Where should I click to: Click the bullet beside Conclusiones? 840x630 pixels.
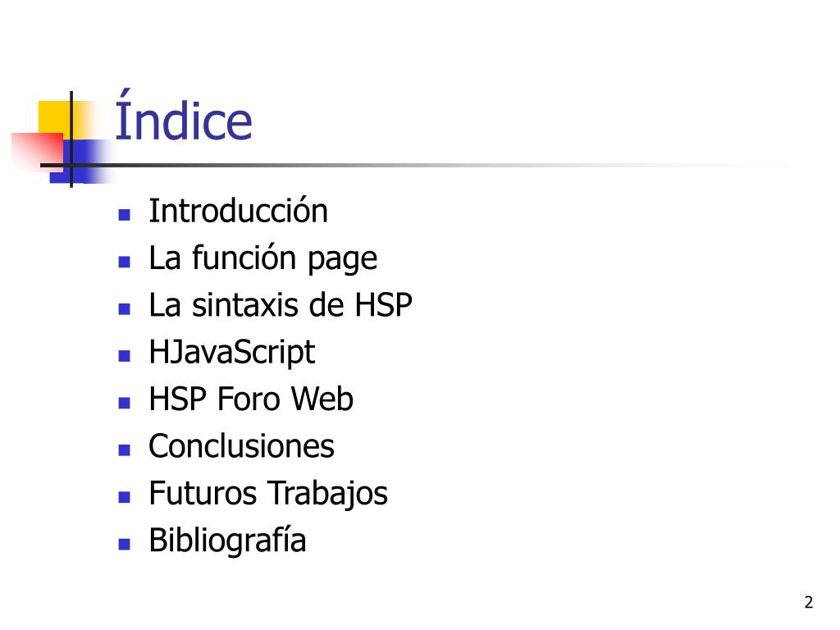pyautogui.click(x=125, y=450)
